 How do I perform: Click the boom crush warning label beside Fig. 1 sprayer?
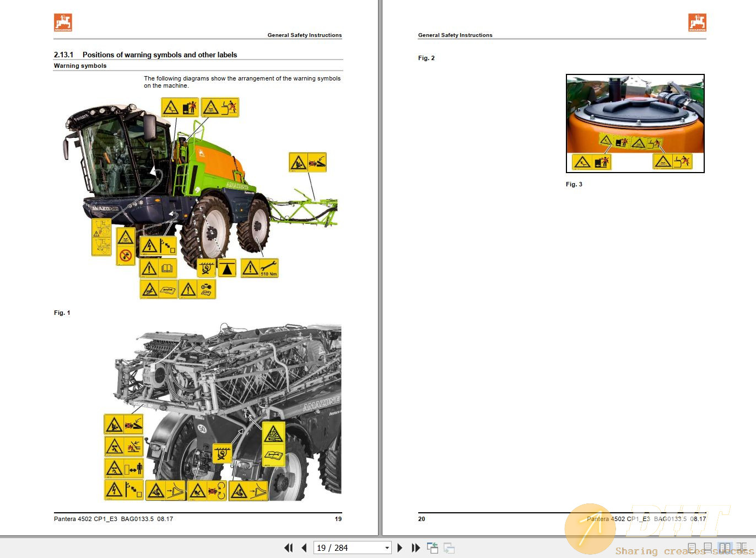pos(308,162)
